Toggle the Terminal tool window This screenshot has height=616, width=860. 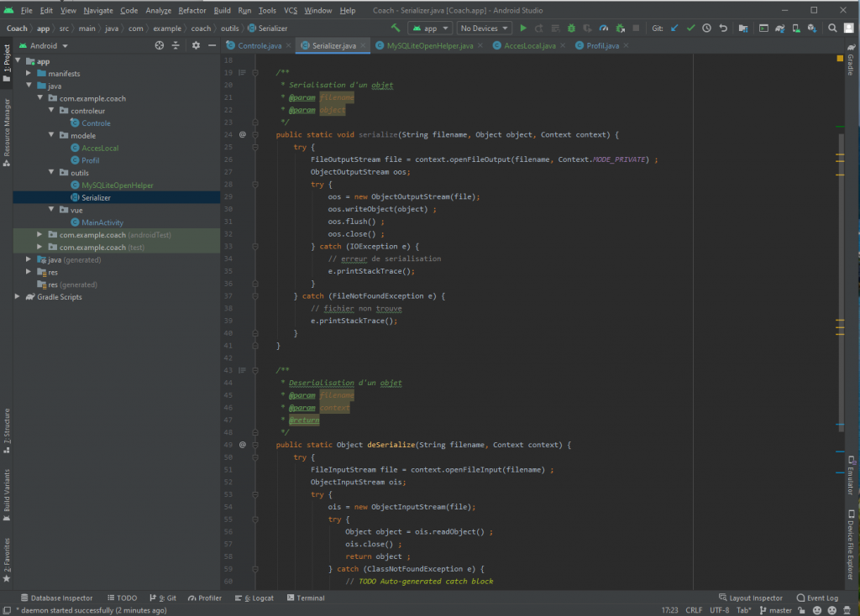pos(305,598)
